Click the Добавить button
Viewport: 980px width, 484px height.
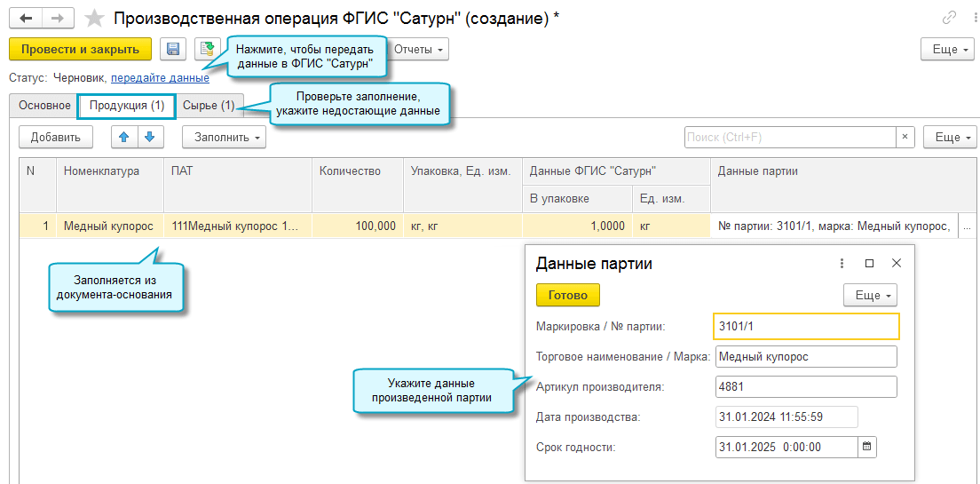click(56, 137)
